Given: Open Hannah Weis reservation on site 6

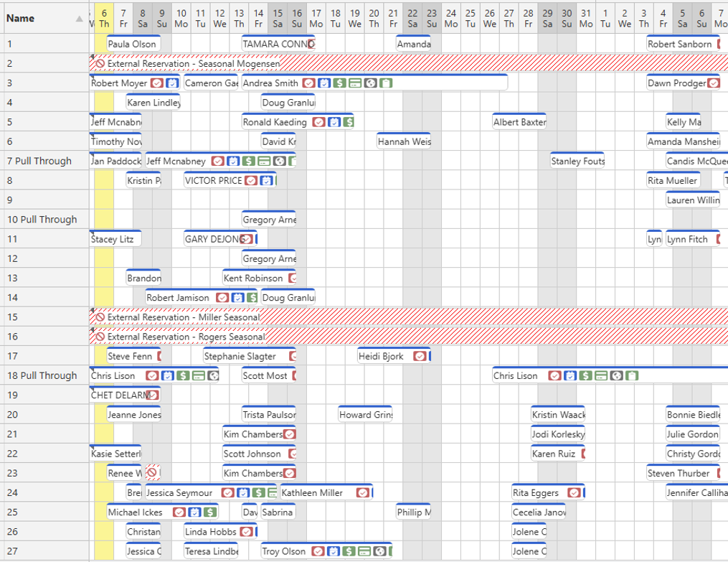Looking at the screenshot, I should tap(404, 141).
